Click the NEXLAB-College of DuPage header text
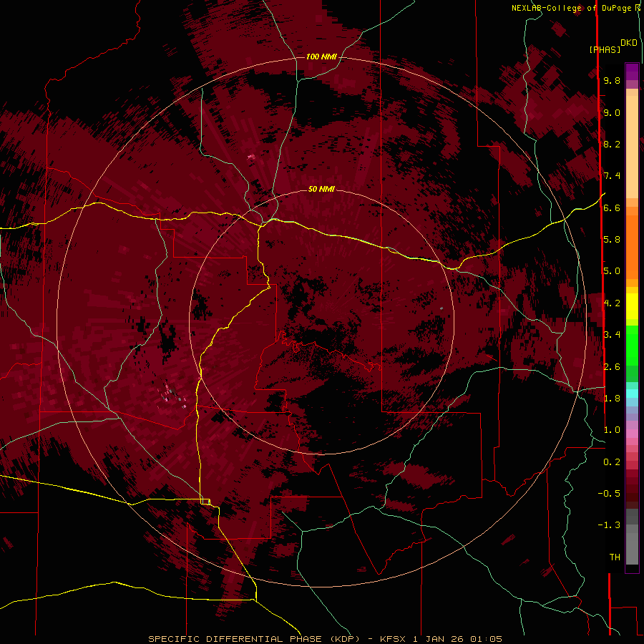The width and height of the screenshot is (644, 644). [x=572, y=8]
